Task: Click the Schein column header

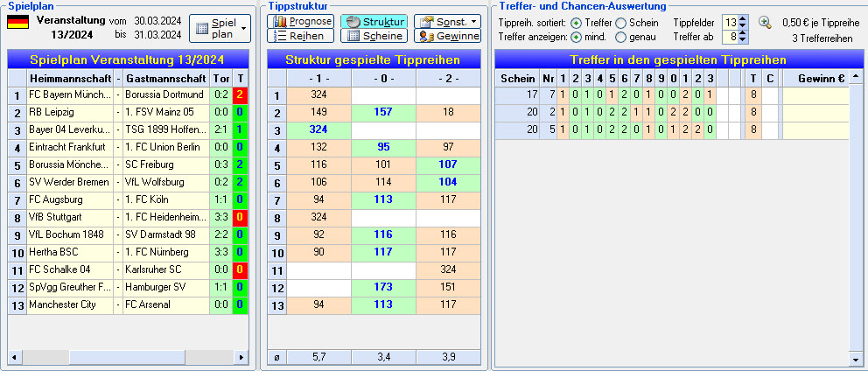Action: pos(518,78)
